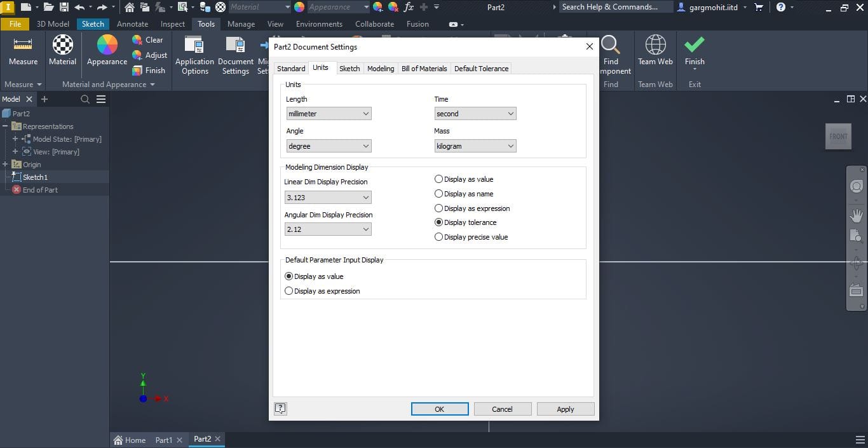This screenshot has width=868, height=448.
Task: Open Linear Dim Display Precision dropdown
Action: (328, 198)
